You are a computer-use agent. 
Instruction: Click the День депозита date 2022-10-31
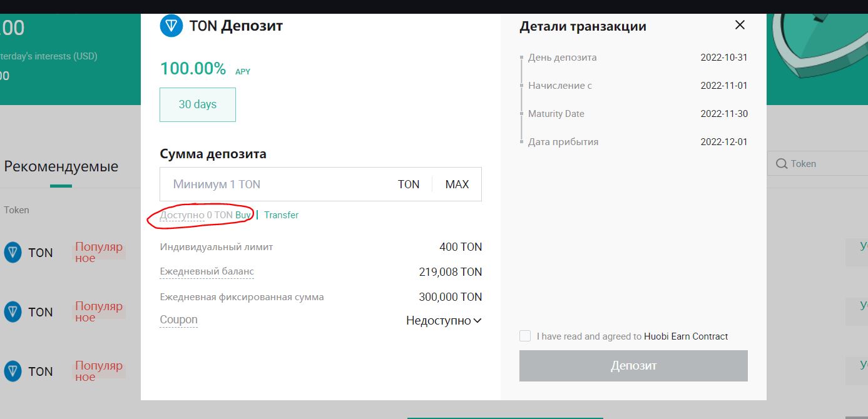click(724, 58)
